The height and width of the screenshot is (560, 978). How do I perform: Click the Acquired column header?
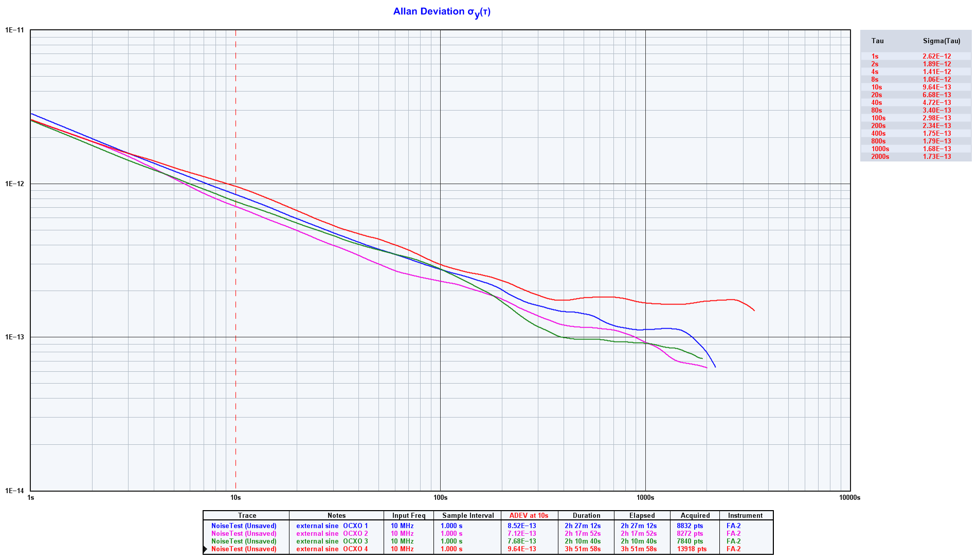coord(695,516)
